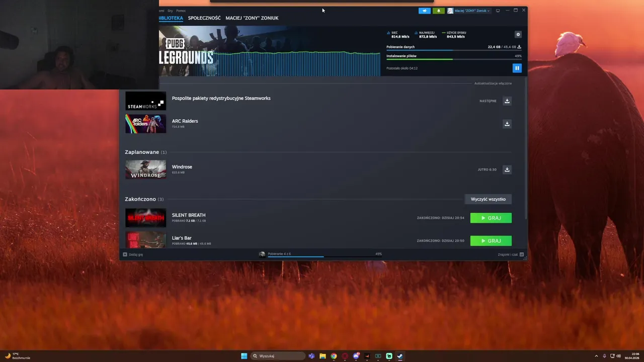Image resolution: width=644 pixels, height=362 pixels.
Task: Open the SPOŁECZNOŚĆ tab
Action: [x=204, y=18]
